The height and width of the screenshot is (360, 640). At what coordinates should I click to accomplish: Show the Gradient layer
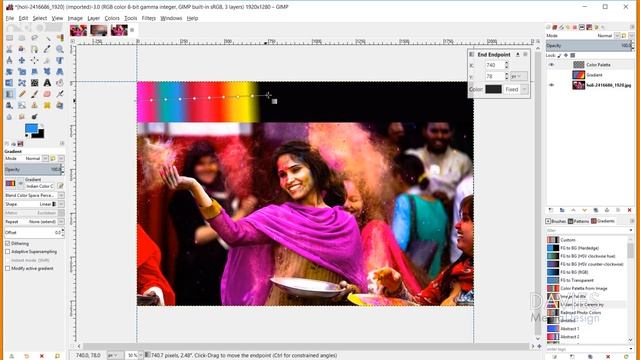click(551, 75)
